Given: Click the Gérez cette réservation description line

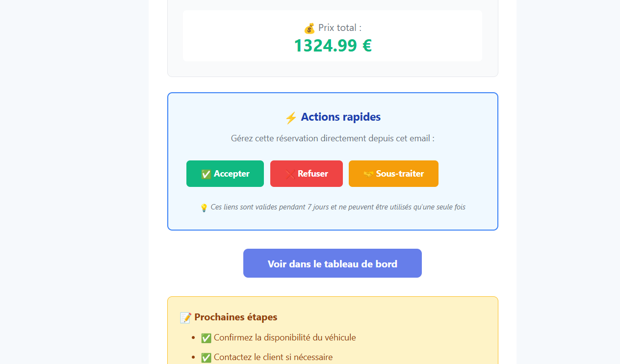Looking at the screenshot, I should point(333,138).
